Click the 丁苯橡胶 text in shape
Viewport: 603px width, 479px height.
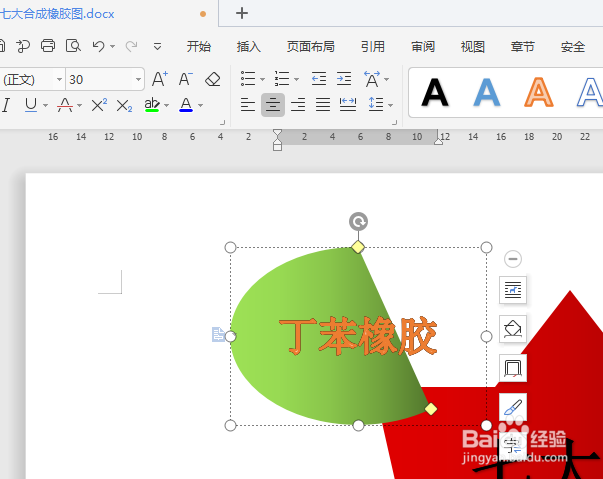[x=358, y=336]
